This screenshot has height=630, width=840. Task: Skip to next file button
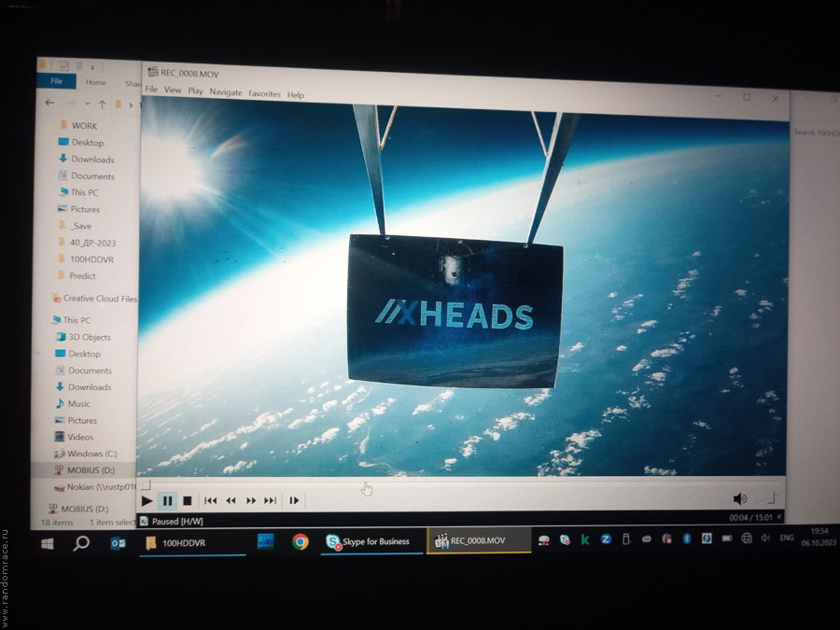tap(270, 501)
